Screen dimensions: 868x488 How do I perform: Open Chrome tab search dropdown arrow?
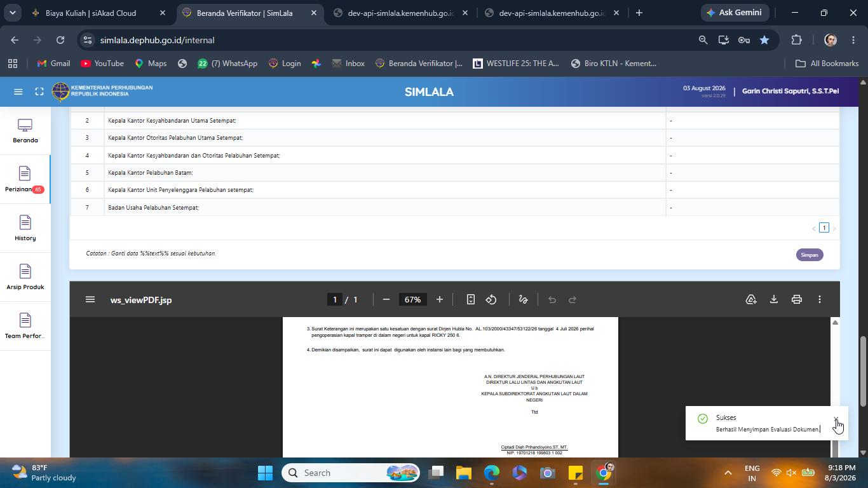pos(13,13)
